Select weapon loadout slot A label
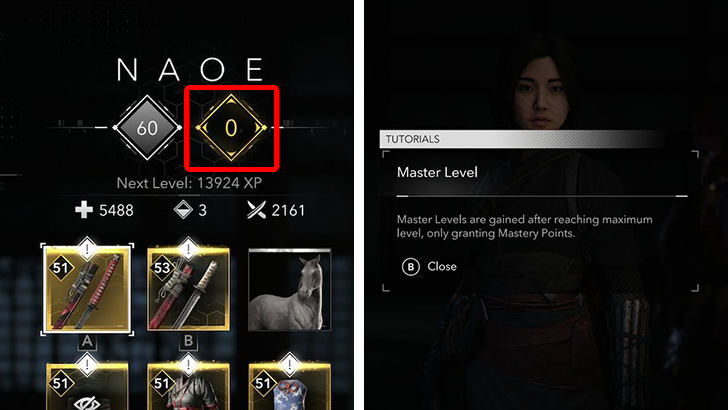 (87, 342)
